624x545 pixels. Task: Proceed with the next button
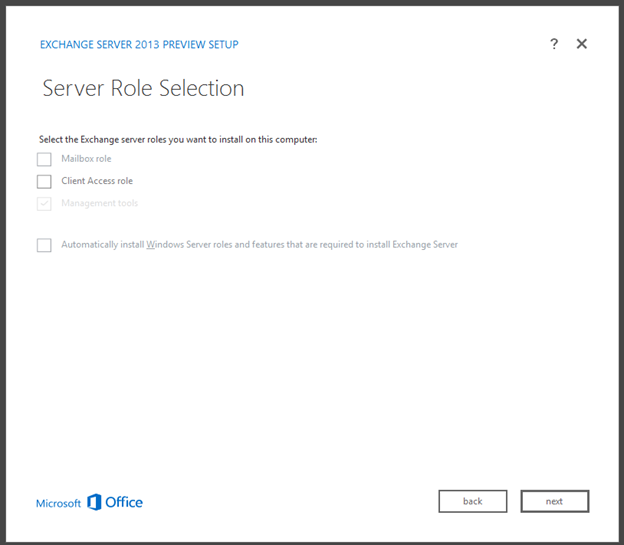point(555,501)
